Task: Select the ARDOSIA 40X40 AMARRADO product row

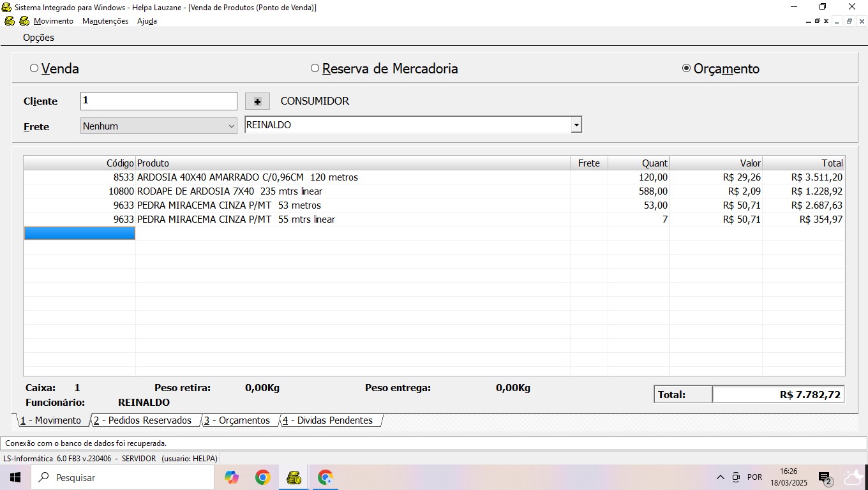Action: [x=247, y=177]
